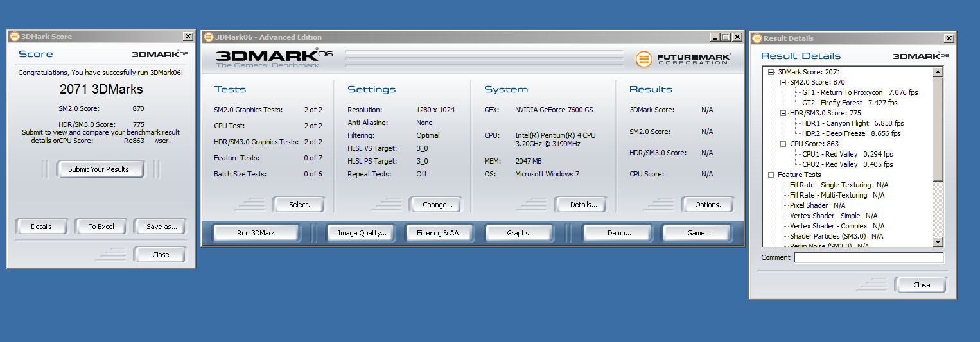This screenshot has height=342, width=980.
Task: Select Fill Rate - Multi-Texturing row
Action: pyautogui.click(x=837, y=195)
